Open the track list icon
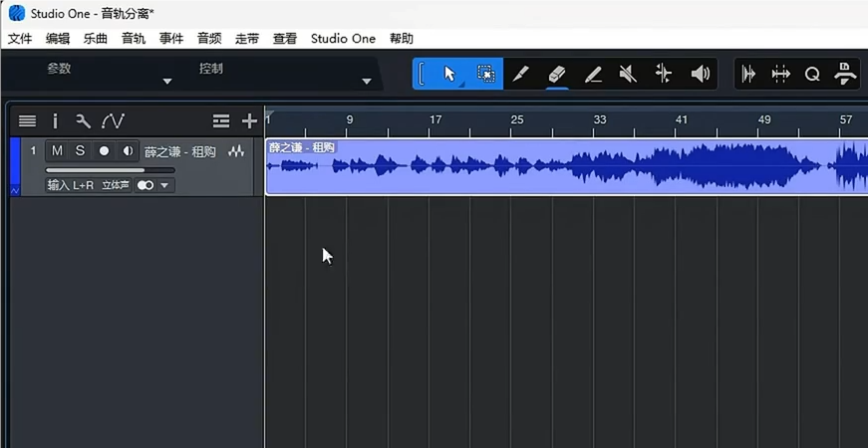This screenshot has width=868, height=448. pyautogui.click(x=27, y=120)
